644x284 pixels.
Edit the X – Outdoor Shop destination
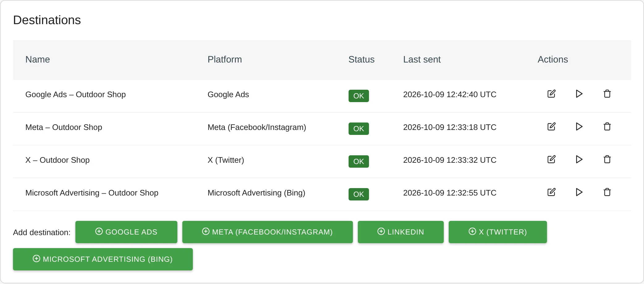[552, 159]
